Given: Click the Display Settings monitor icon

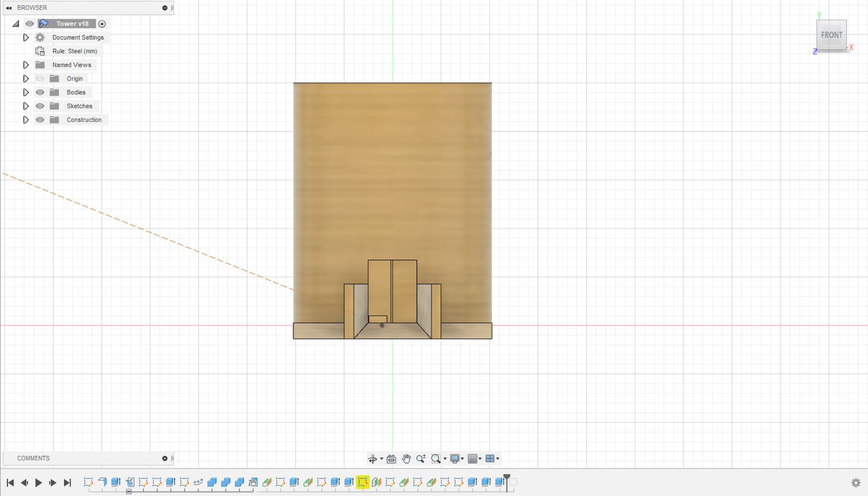Looking at the screenshot, I should tap(454, 458).
